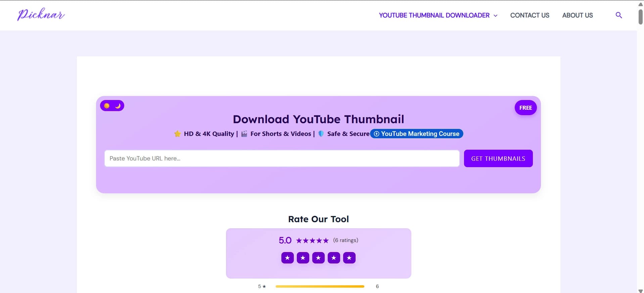This screenshot has width=644, height=293.
Task: Open the search magnifier icon
Action: click(x=618, y=15)
